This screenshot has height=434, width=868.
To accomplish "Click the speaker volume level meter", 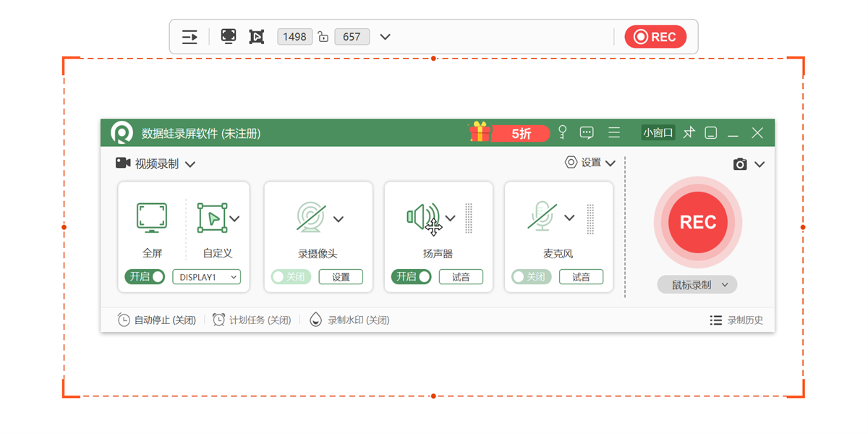I will pos(469,218).
